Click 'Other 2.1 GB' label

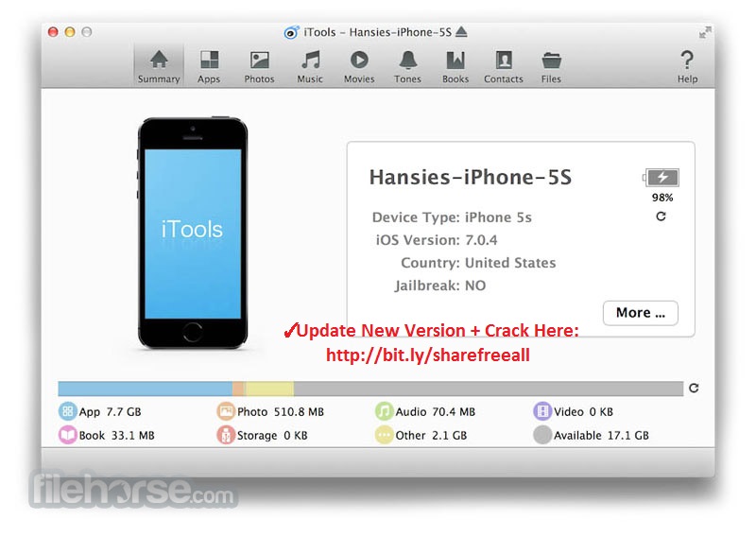point(431,435)
